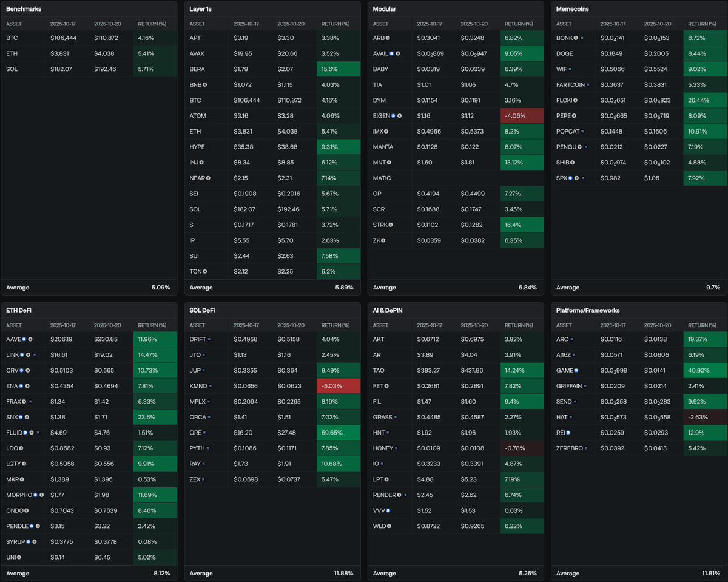Select the grey chain icon next to PEPE

click(575, 116)
